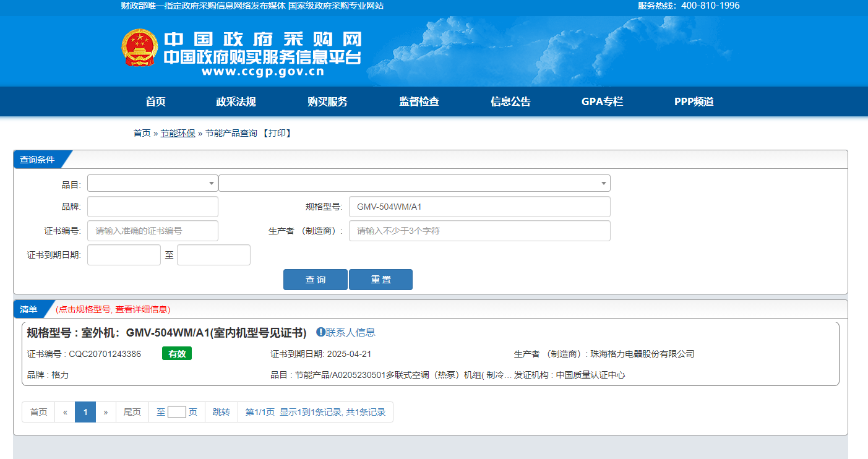Expand the first 品目 category dropdown
The width and height of the screenshot is (868, 459).
(x=153, y=183)
